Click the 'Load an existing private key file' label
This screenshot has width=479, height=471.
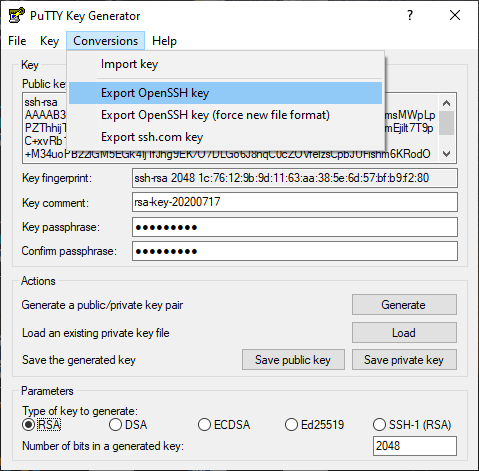[96, 333]
